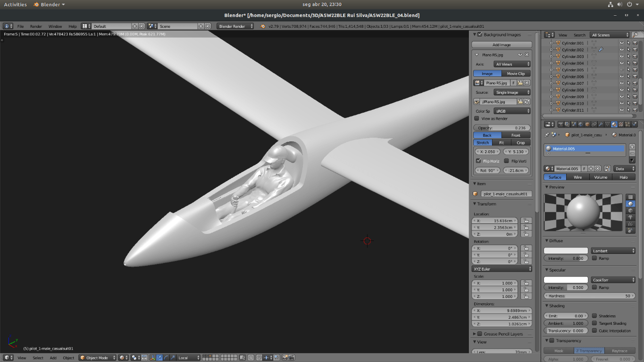The width and height of the screenshot is (644, 362).
Task: Select the Fit image scaling button
Action: tap(502, 142)
